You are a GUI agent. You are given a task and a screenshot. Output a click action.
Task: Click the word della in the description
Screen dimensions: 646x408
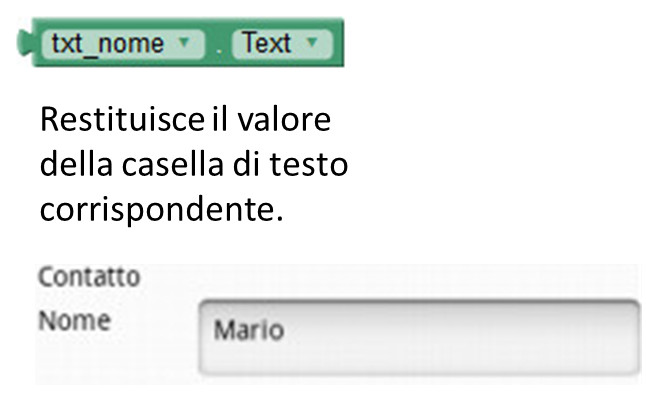(73, 164)
